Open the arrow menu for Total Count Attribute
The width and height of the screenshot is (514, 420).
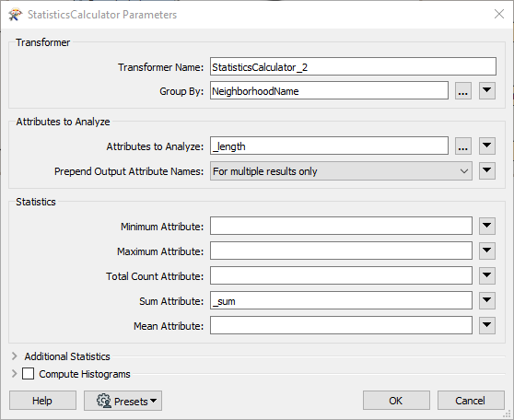tap(486, 275)
